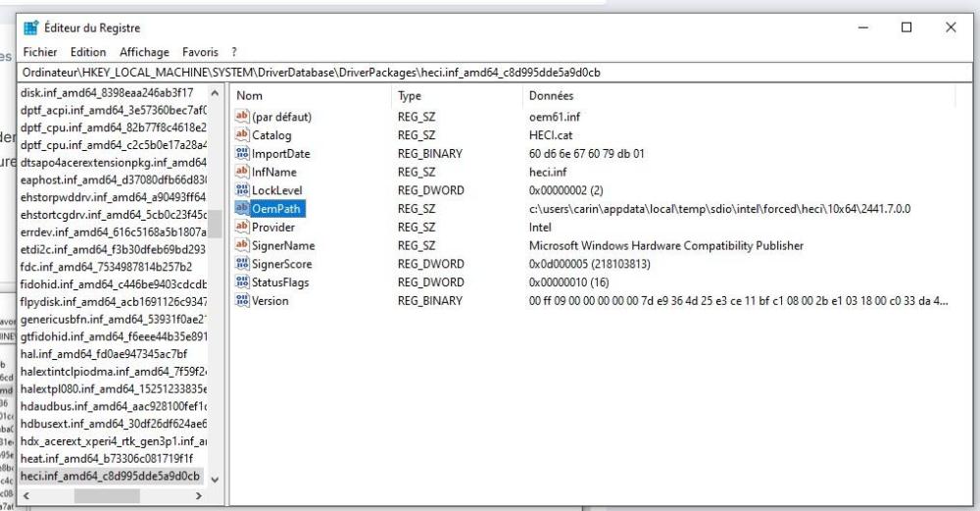Click the string icon beside (par défaut)

coord(242,117)
